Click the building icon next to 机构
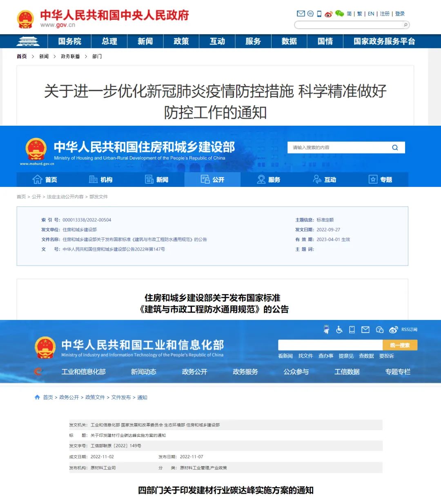The image size is (441, 504). tap(93, 180)
